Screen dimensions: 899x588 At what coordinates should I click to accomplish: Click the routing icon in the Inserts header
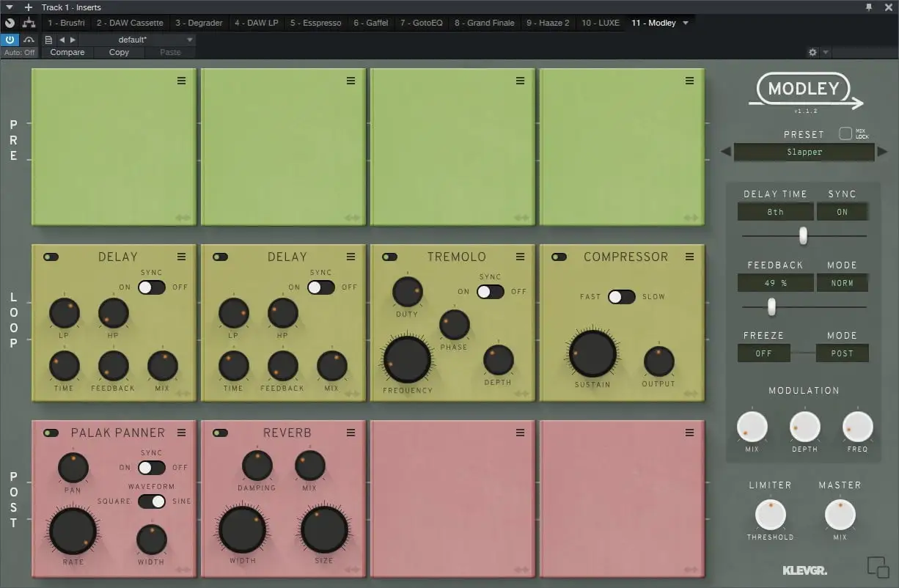[x=29, y=23]
